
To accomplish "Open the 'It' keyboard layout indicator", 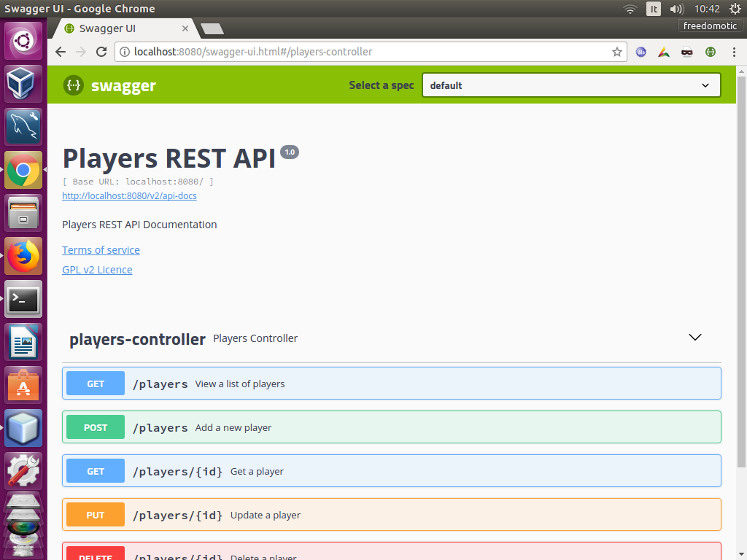I will 653,9.
